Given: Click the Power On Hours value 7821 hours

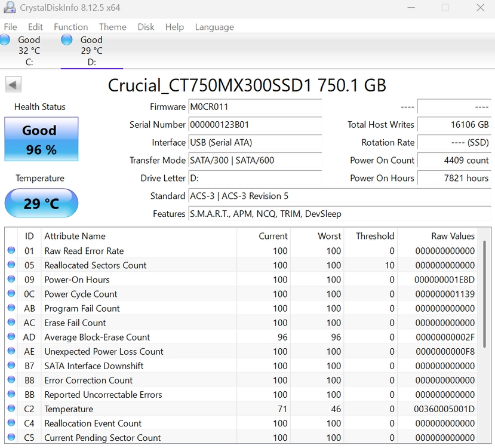Looking at the screenshot, I should tap(454, 178).
